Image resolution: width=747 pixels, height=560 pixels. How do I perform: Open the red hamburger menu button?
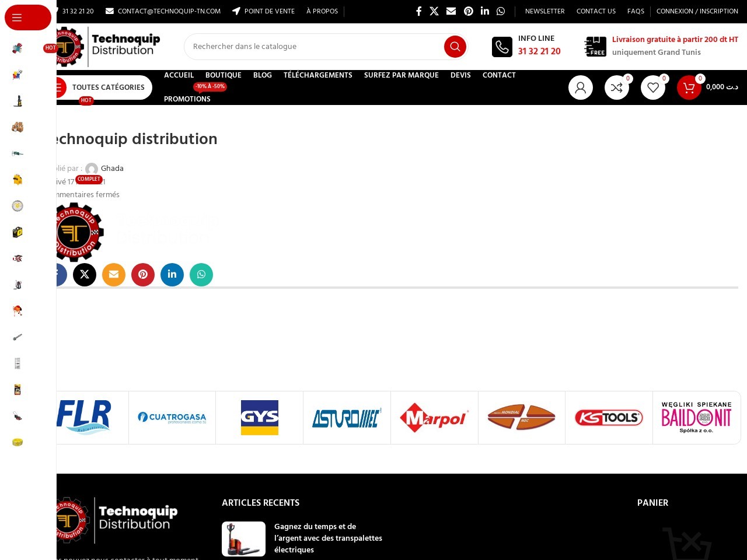(27, 17)
